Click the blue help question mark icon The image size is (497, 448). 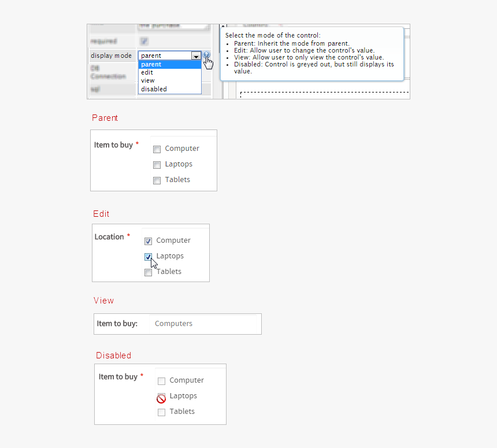[206, 54]
